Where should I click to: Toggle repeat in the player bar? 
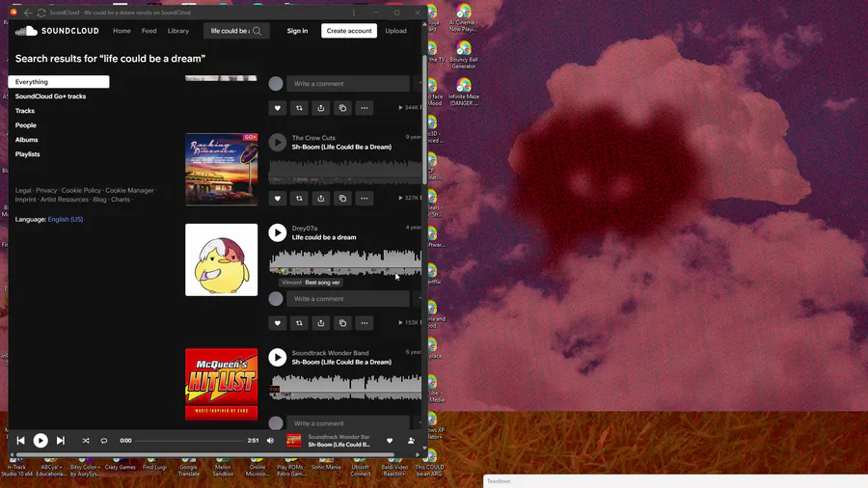click(x=103, y=441)
